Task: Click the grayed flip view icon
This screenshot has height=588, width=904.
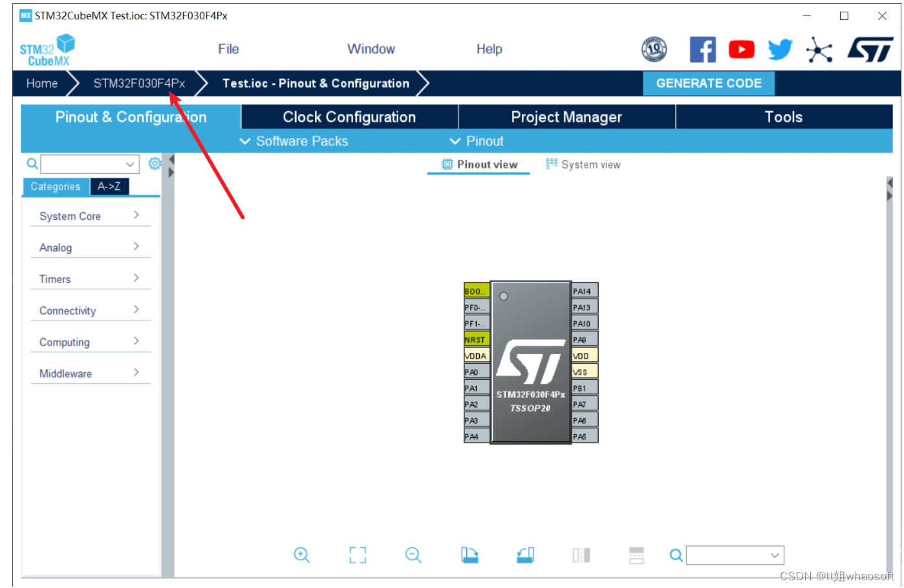Action: coord(581,555)
